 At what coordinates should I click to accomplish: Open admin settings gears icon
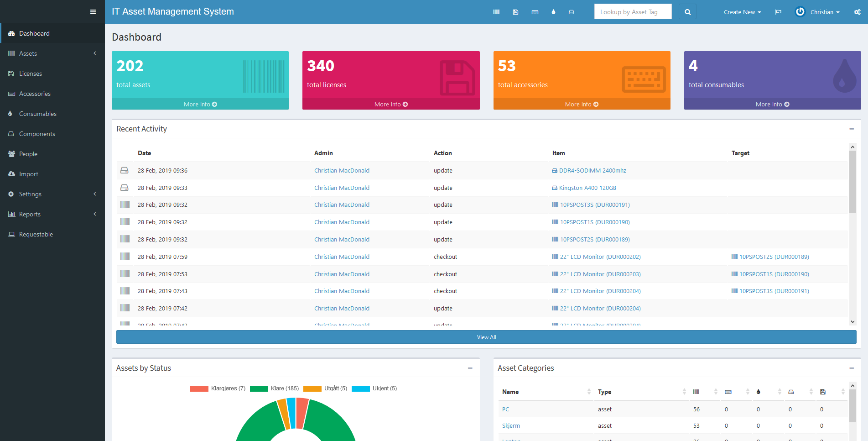[857, 12]
